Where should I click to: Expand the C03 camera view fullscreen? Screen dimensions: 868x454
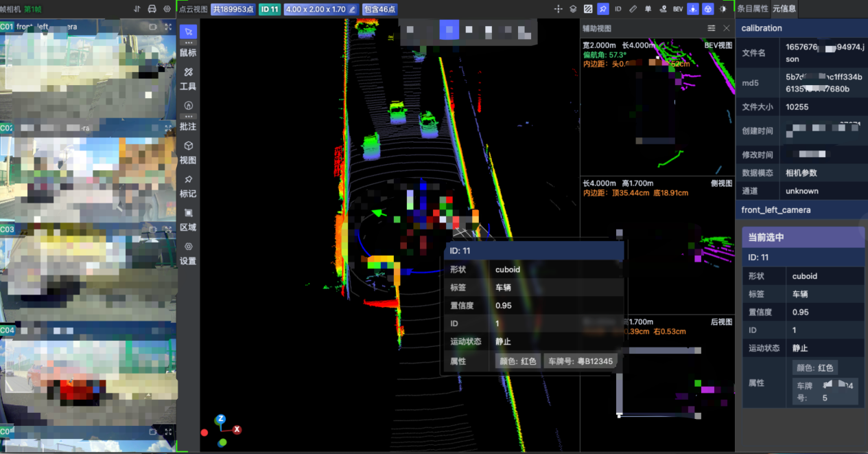click(168, 229)
